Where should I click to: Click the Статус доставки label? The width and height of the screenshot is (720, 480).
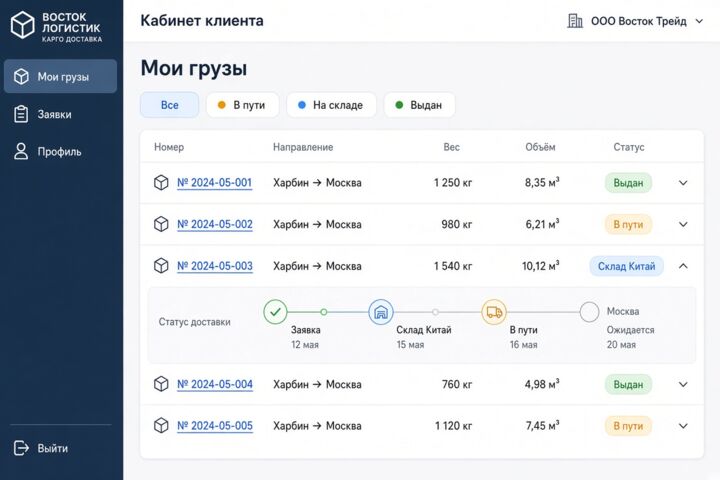point(194,322)
